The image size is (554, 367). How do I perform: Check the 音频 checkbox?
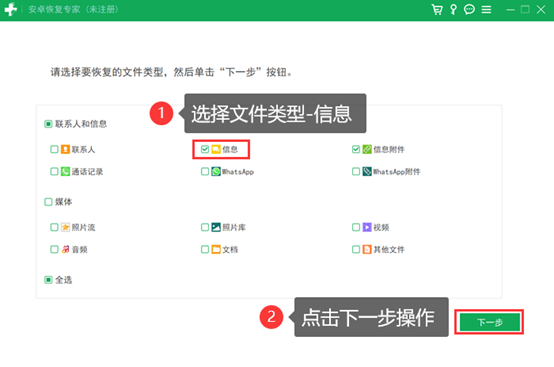(54, 249)
